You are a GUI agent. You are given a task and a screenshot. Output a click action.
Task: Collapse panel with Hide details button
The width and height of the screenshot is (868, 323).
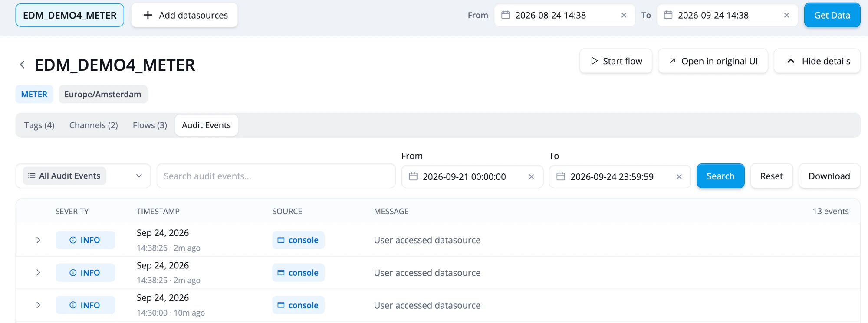817,61
